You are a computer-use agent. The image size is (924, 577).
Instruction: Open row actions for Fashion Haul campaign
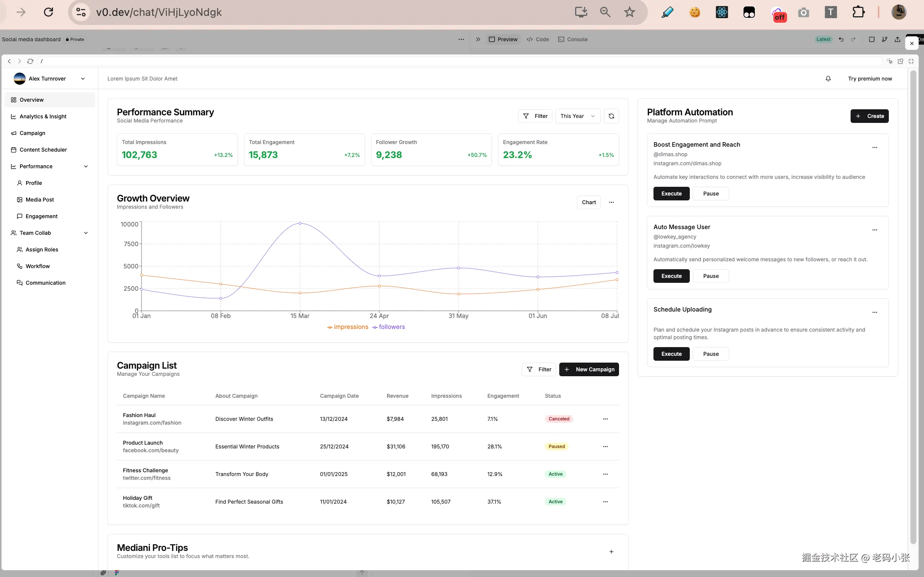(x=605, y=419)
